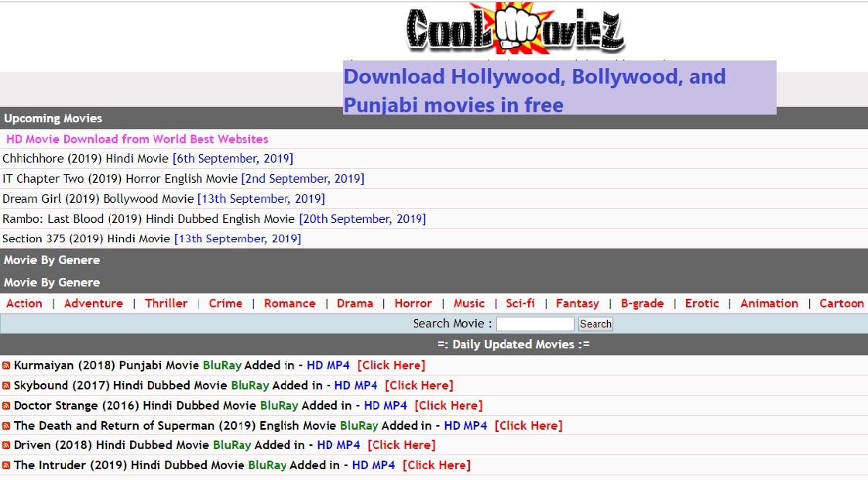
Task: Click [Click Here] on Doctor Strange row
Action: (448, 405)
